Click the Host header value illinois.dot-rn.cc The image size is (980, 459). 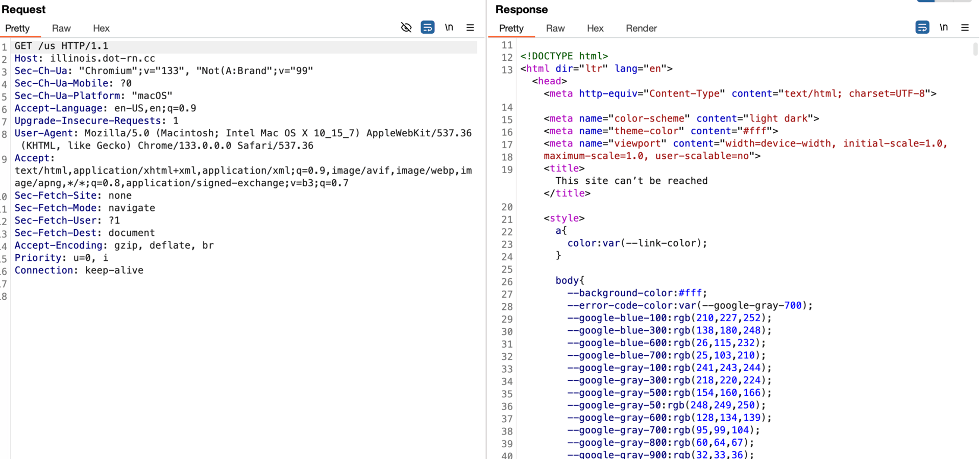coord(103,59)
